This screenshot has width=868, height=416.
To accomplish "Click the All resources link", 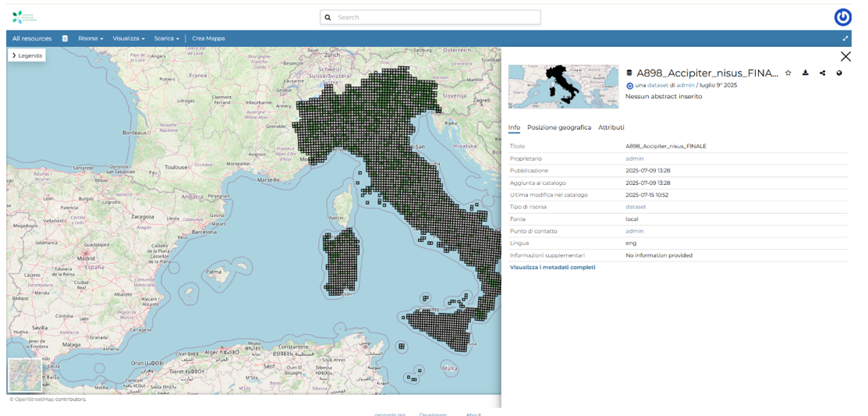I will 32,38.
